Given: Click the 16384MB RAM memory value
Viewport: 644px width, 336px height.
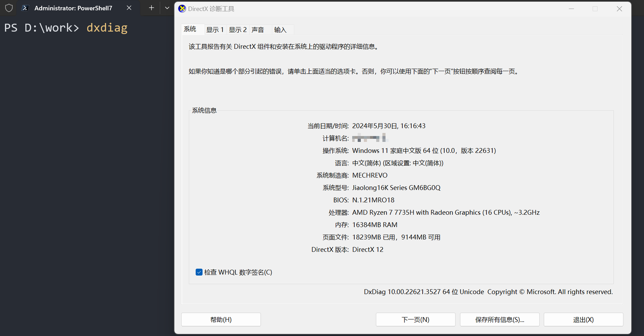Looking at the screenshot, I should point(375,225).
